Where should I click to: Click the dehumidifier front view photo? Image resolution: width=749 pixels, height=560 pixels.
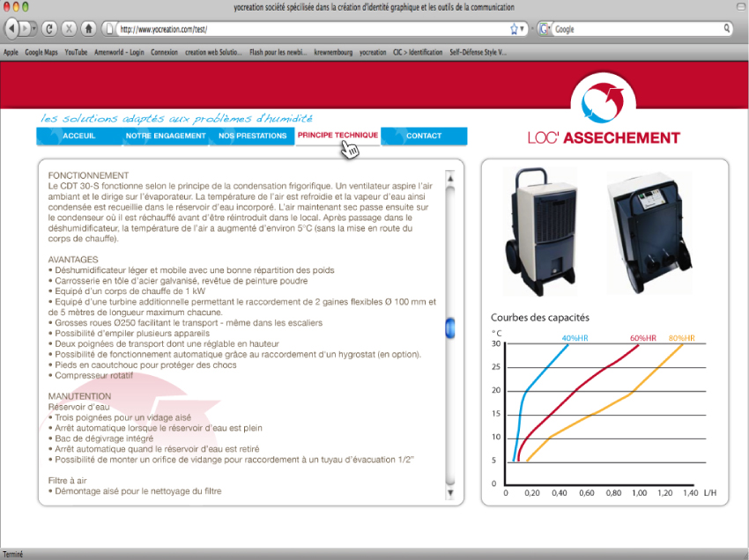tap(540, 232)
